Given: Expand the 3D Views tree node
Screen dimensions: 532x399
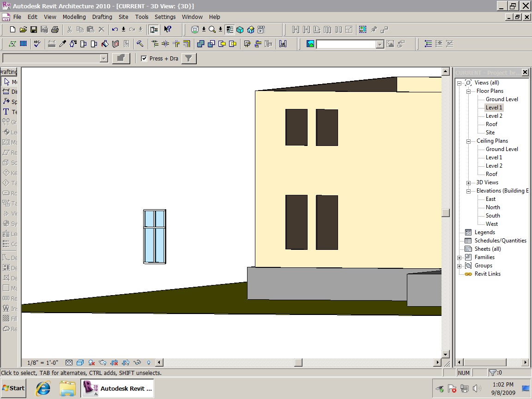Looking at the screenshot, I should (468, 183).
